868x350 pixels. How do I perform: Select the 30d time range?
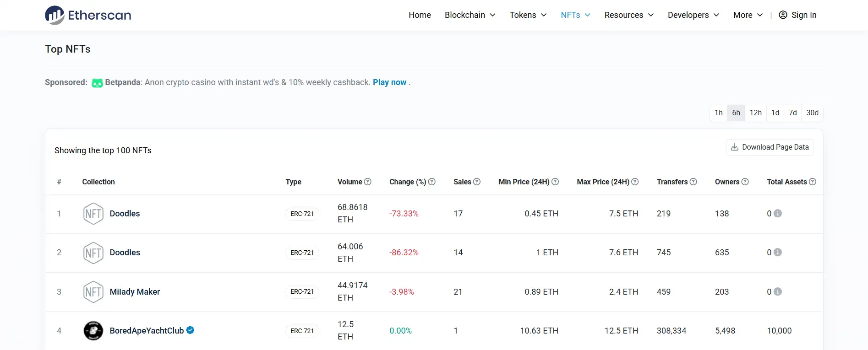(x=812, y=113)
